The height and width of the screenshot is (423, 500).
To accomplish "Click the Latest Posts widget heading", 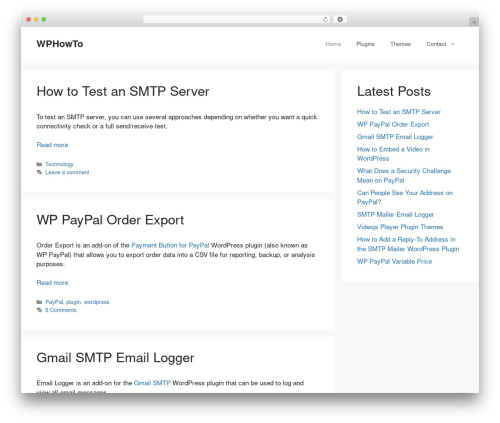I will click(394, 91).
